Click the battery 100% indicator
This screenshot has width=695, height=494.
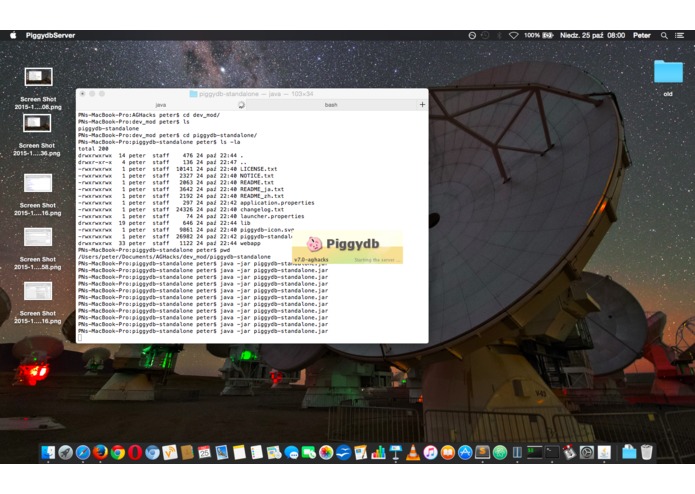click(x=539, y=35)
